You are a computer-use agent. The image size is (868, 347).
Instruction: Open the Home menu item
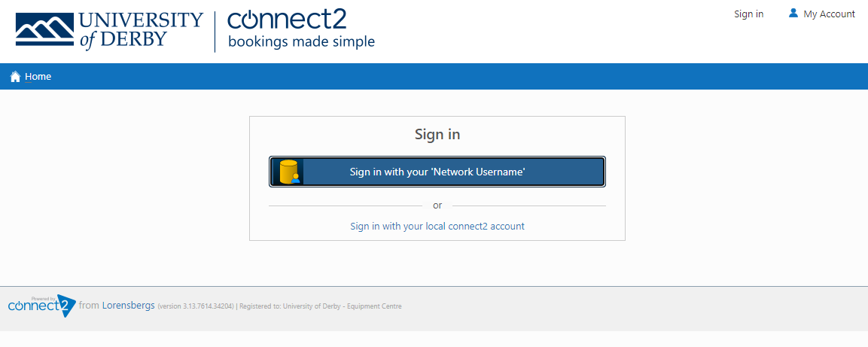pos(38,76)
